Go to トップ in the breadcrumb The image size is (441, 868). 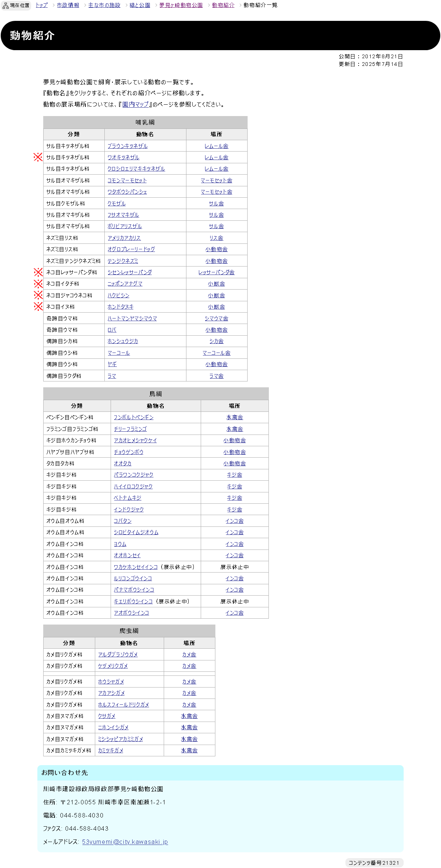click(x=41, y=5)
